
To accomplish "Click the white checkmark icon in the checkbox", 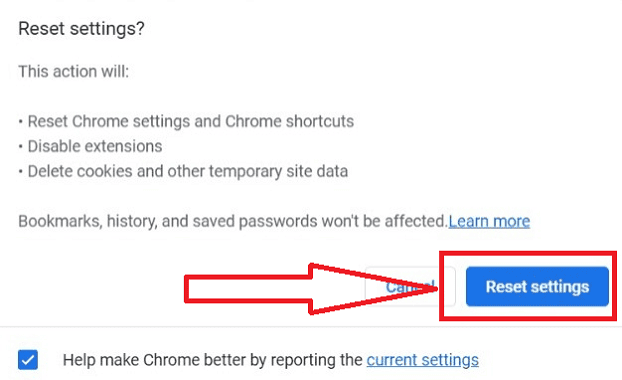I will click(28, 360).
